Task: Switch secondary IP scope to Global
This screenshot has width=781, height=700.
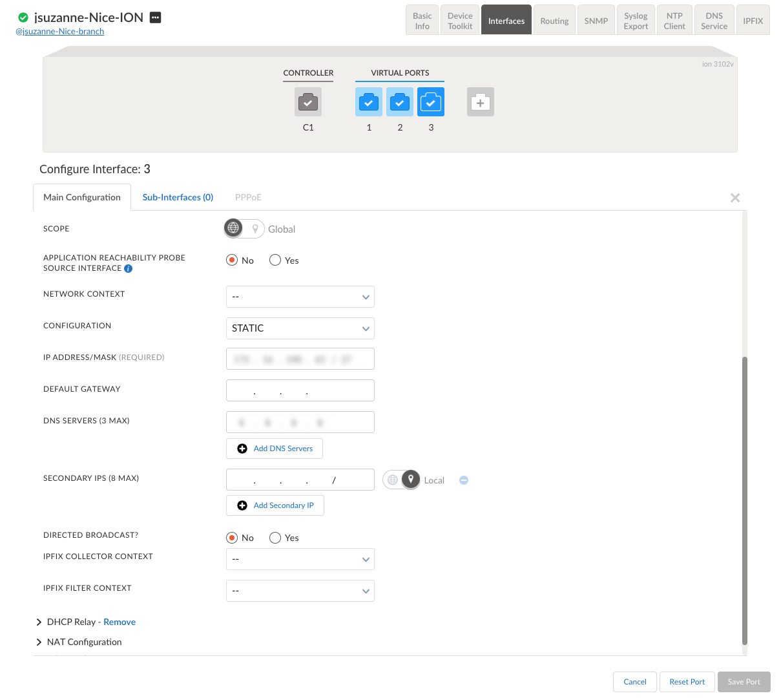Action: (x=393, y=480)
